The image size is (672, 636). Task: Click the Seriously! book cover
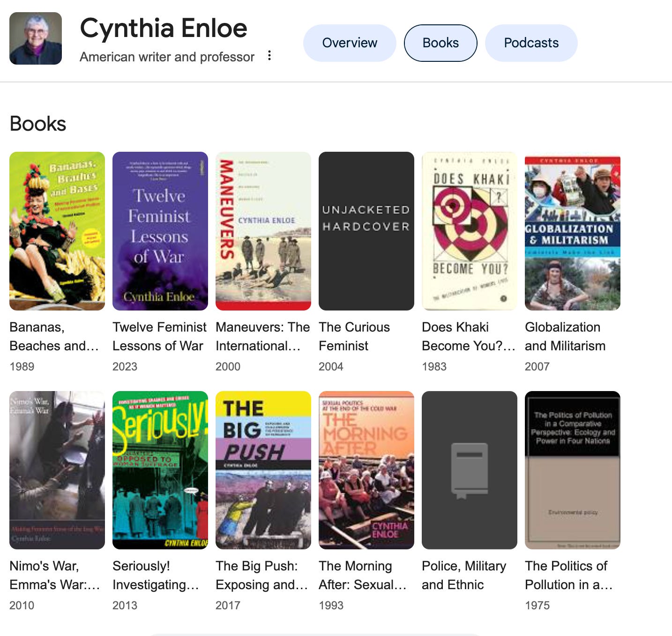(160, 470)
